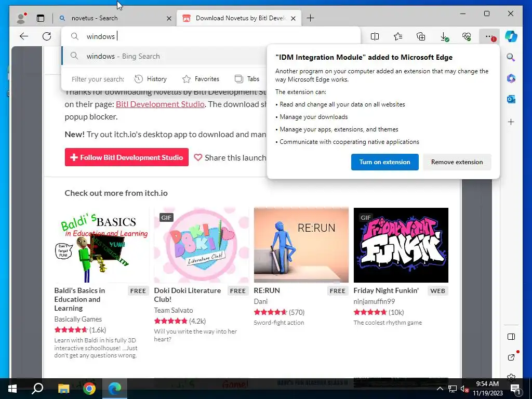Viewport: 532px width, 399px height.
Task: Open the Bitl Development Studio link
Action: [160, 104]
